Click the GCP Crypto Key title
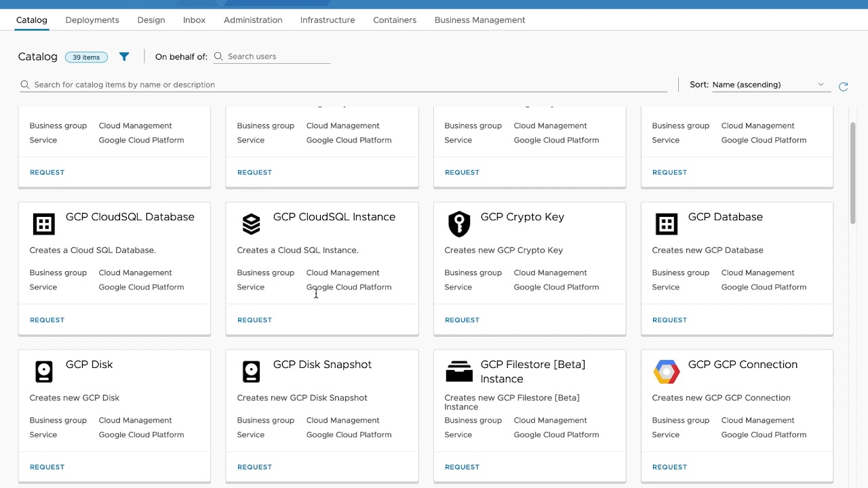This screenshot has height=488, width=868. [x=522, y=217]
